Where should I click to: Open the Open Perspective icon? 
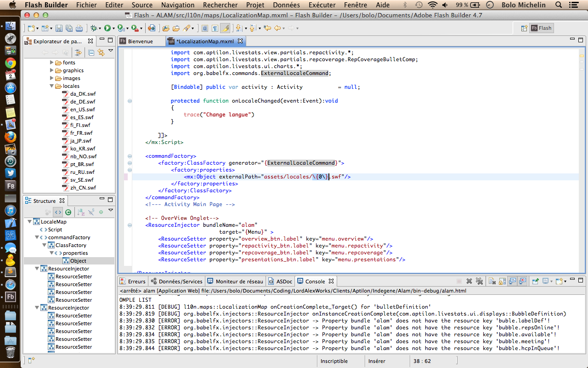click(x=524, y=28)
